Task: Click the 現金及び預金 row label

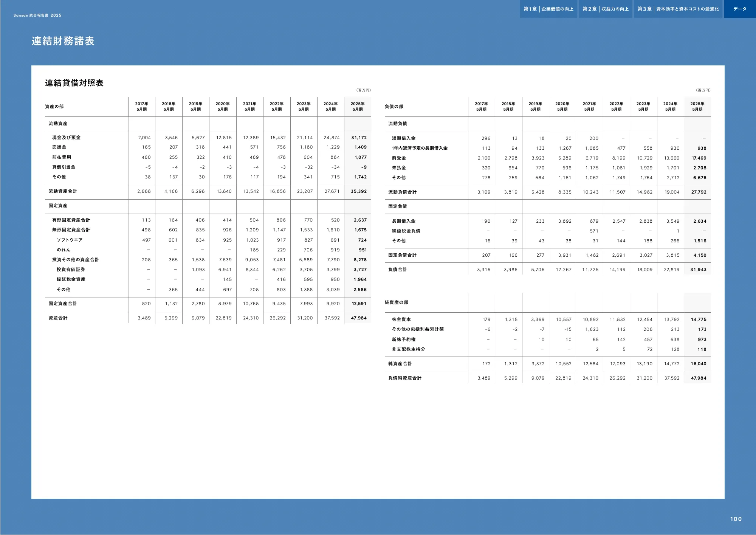Action: [x=66, y=138]
